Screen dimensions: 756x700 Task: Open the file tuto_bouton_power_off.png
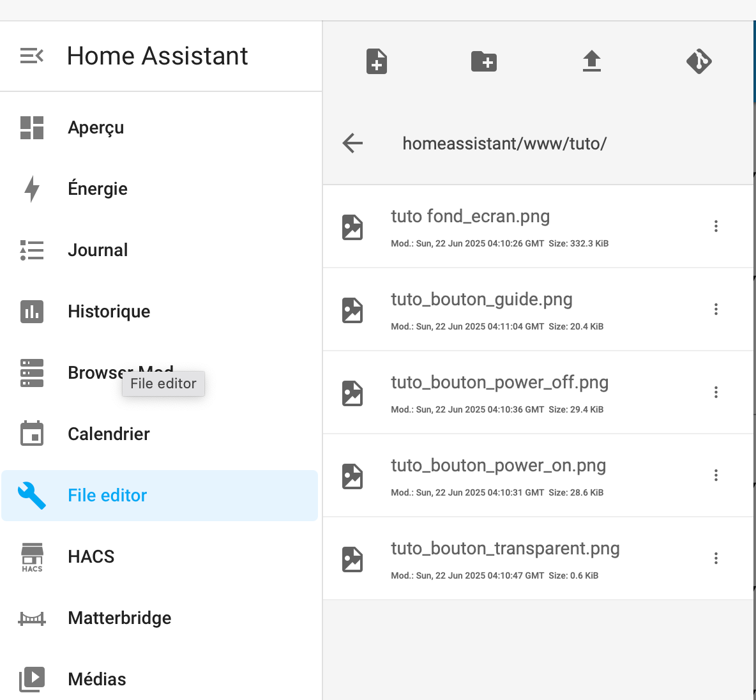point(499,383)
